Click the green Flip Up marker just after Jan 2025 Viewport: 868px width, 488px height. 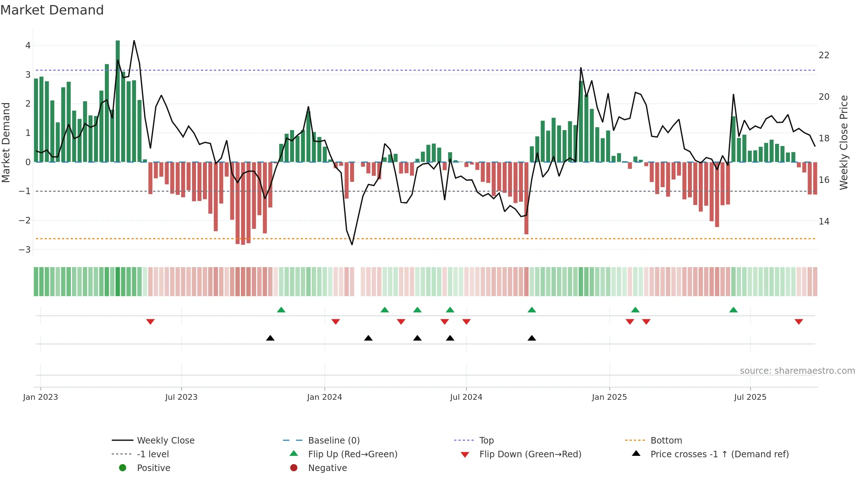click(x=635, y=310)
